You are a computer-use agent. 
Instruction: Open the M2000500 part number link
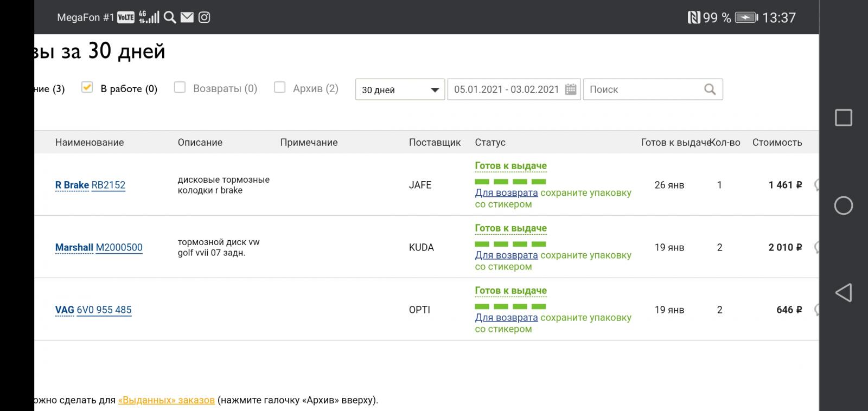119,248
